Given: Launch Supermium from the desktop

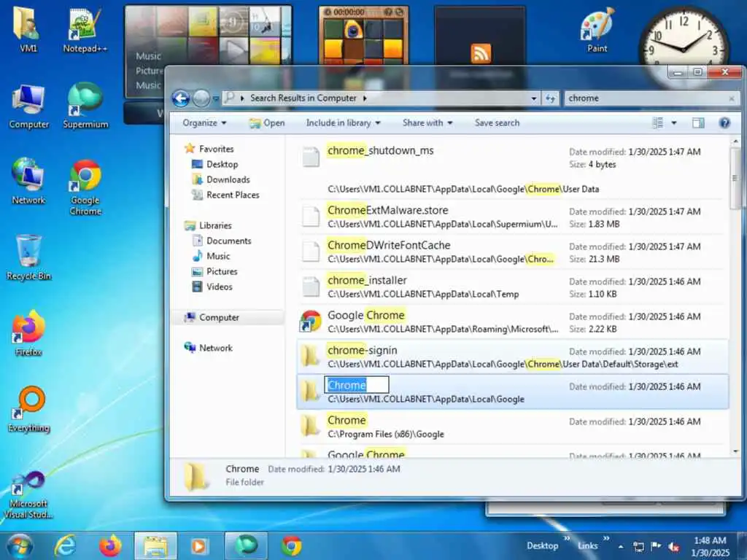Looking at the screenshot, I should (85, 106).
